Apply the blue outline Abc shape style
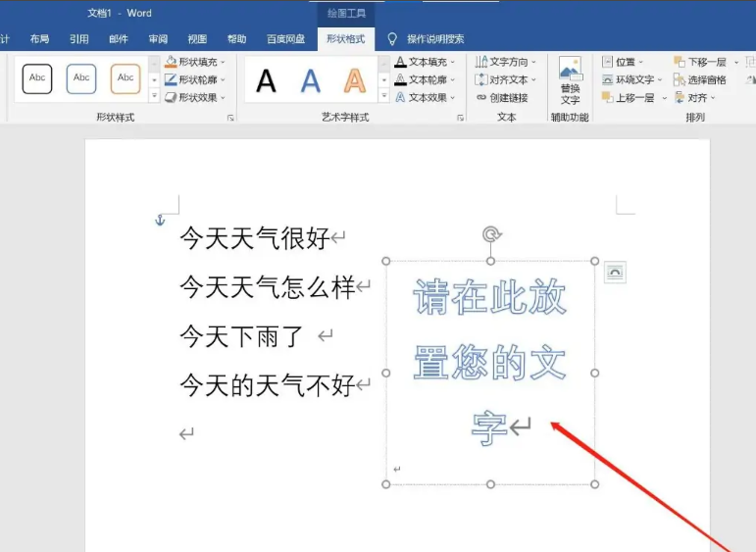 (81, 78)
